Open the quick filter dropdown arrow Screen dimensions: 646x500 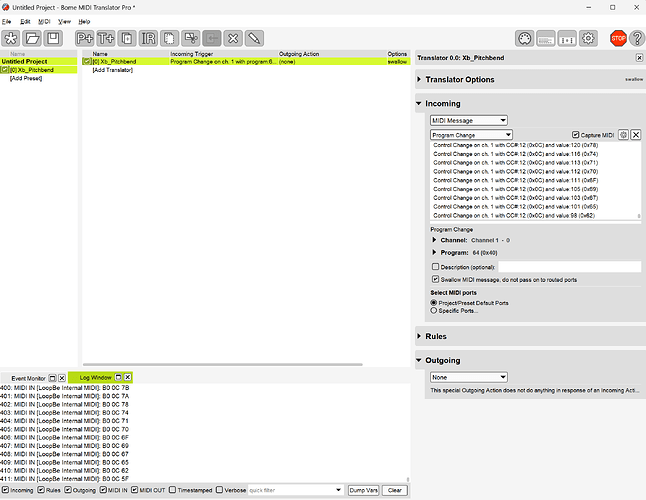[338, 490]
